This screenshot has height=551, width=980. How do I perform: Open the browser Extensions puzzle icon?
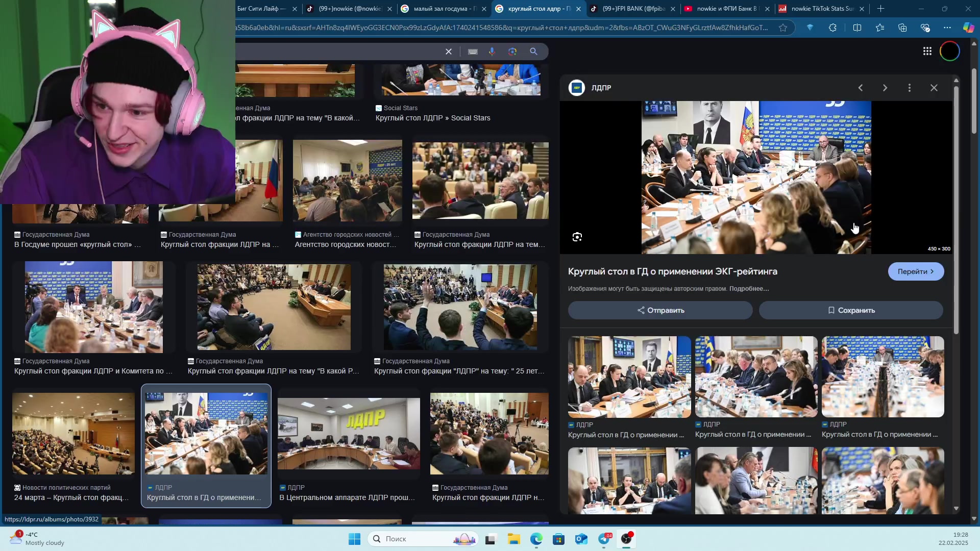point(832,28)
